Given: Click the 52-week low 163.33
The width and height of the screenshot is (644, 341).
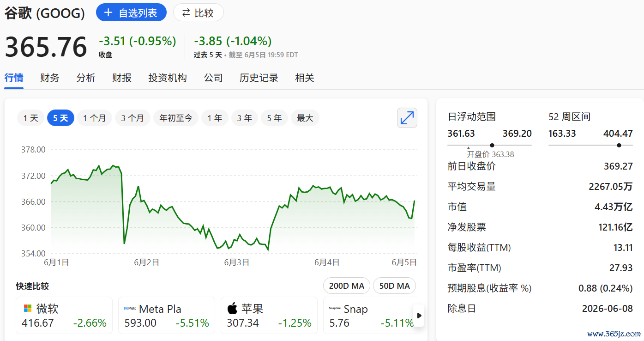Looking at the screenshot, I should 562,134.
